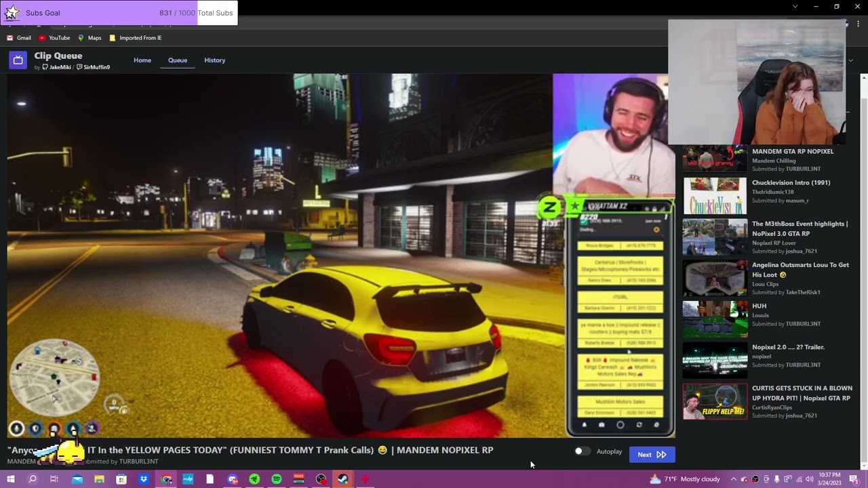Open the SirMuffin9 creator link
The image size is (868, 488).
[93, 67]
